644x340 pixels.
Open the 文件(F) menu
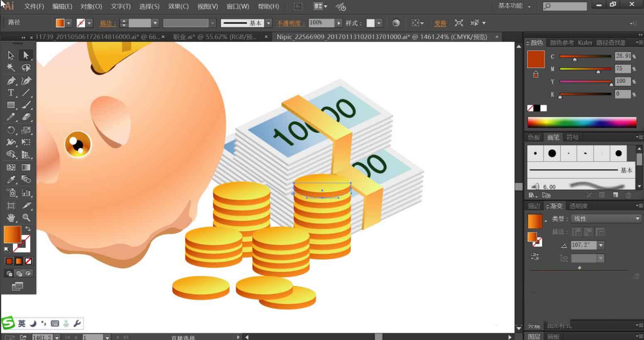pyautogui.click(x=34, y=6)
